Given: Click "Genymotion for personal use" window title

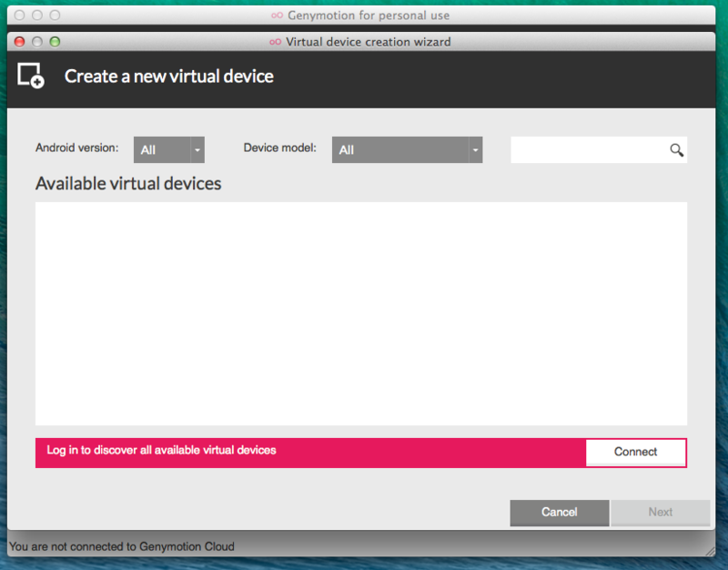Looking at the screenshot, I should (x=369, y=15).
